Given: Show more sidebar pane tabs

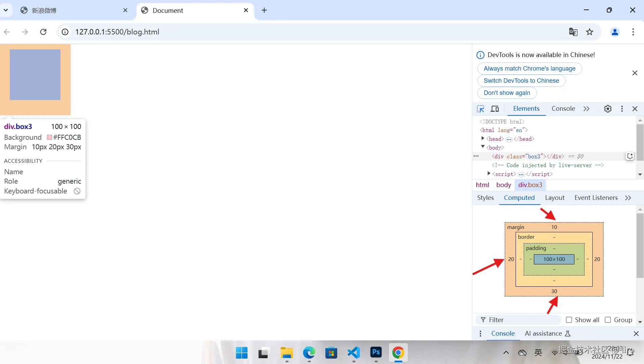Looking at the screenshot, I should click(x=628, y=198).
